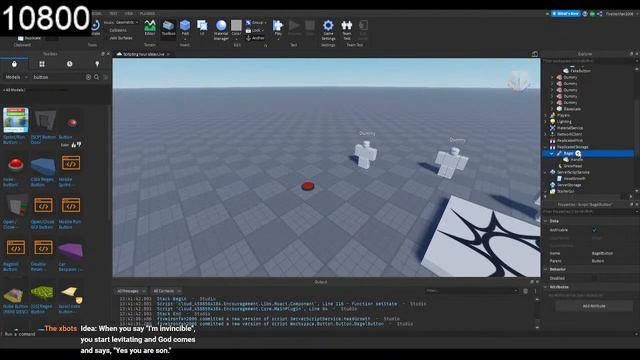The height and width of the screenshot is (360, 640).
Task: Open the All Messages filter dropdown
Action: click(x=131, y=291)
